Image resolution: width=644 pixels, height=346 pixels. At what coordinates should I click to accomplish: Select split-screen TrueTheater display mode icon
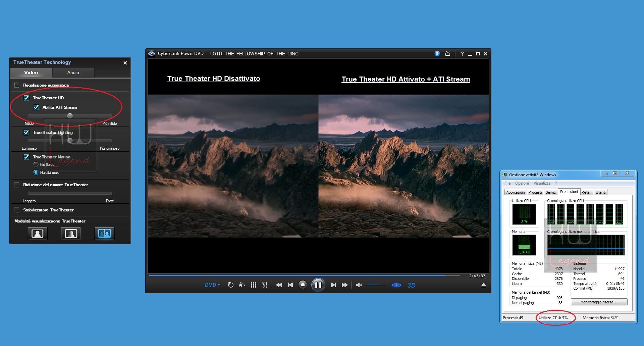71,234
